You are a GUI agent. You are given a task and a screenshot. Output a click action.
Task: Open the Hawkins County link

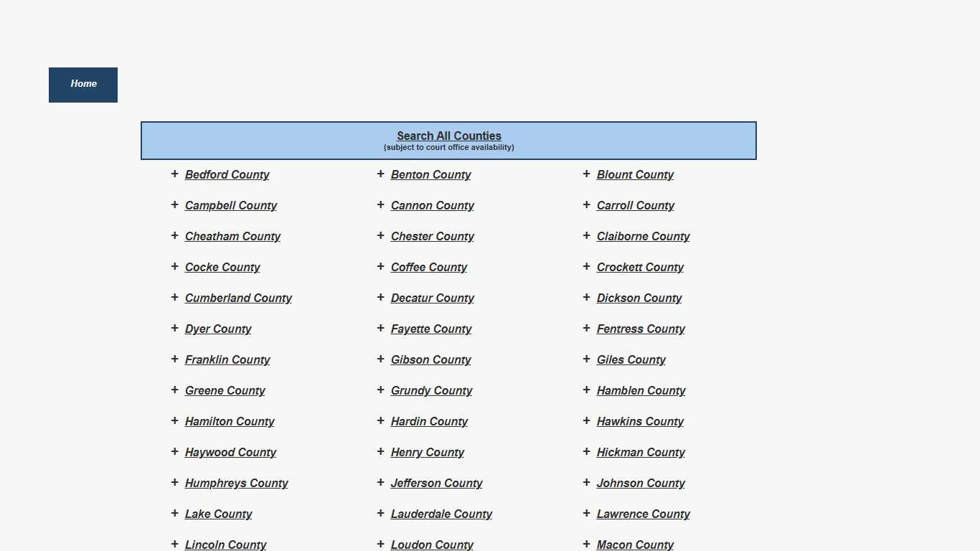click(639, 421)
